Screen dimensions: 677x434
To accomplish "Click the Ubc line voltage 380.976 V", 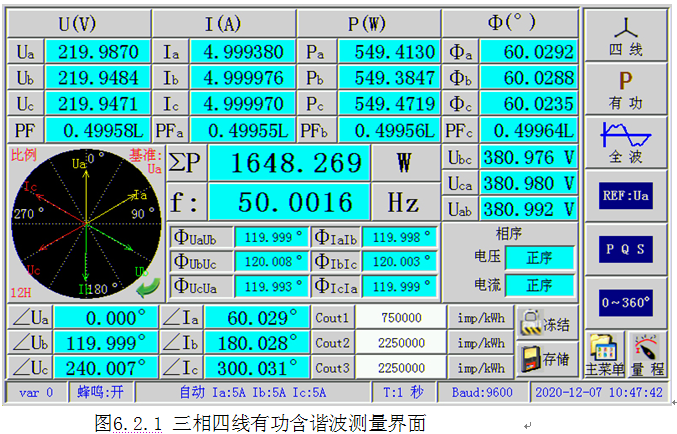I will point(529,157).
